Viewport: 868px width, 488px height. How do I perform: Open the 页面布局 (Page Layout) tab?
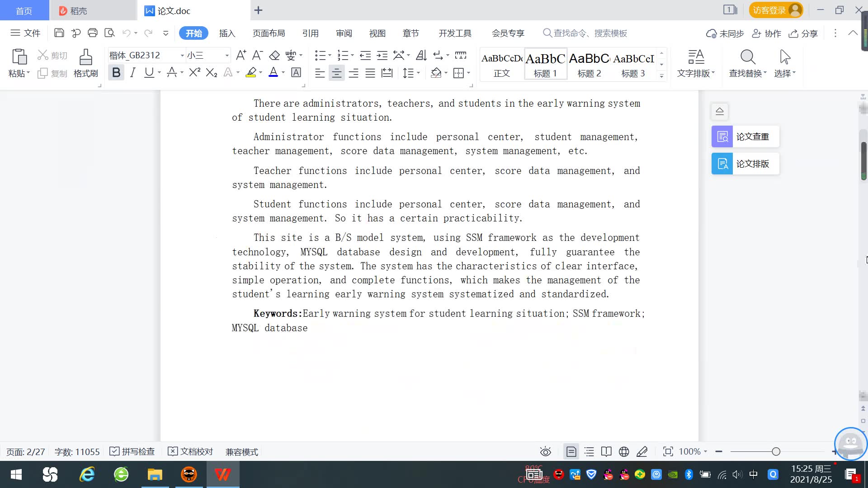(x=269, y=33)
